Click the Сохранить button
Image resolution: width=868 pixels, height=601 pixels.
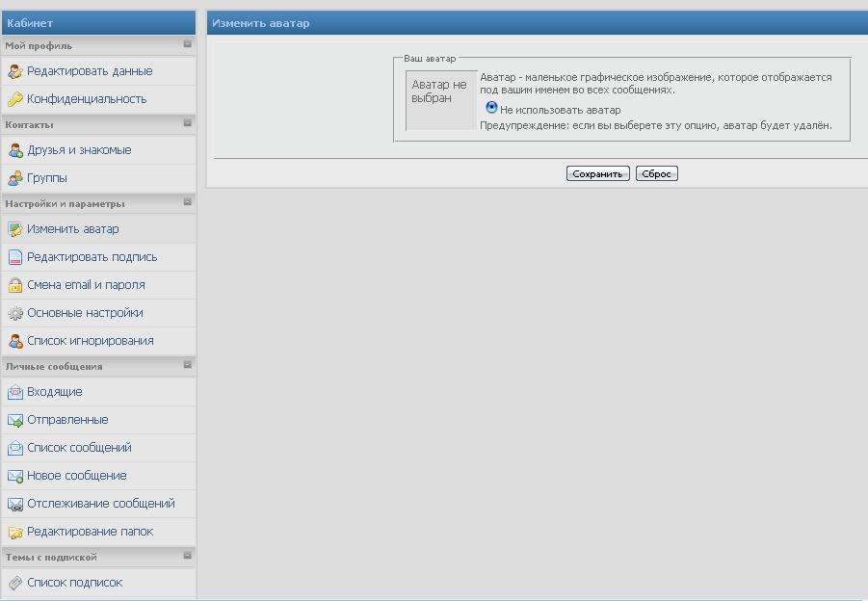coord(598,173)
